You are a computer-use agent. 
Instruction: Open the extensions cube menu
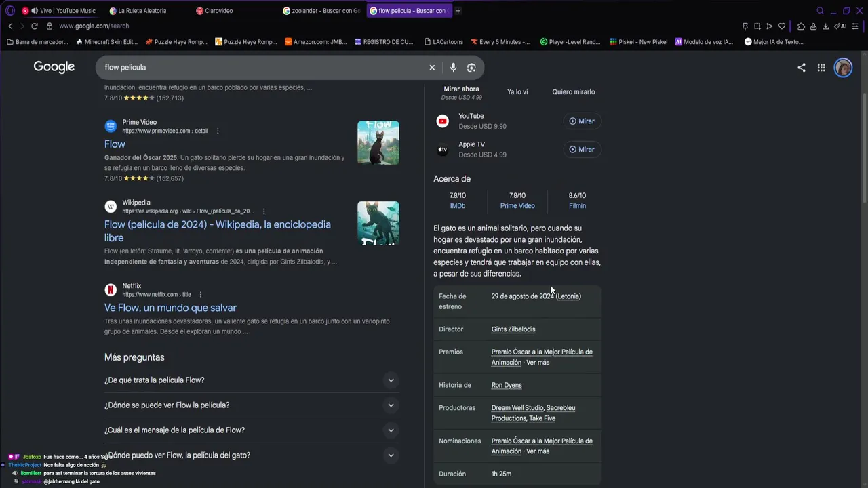[801, 26]
